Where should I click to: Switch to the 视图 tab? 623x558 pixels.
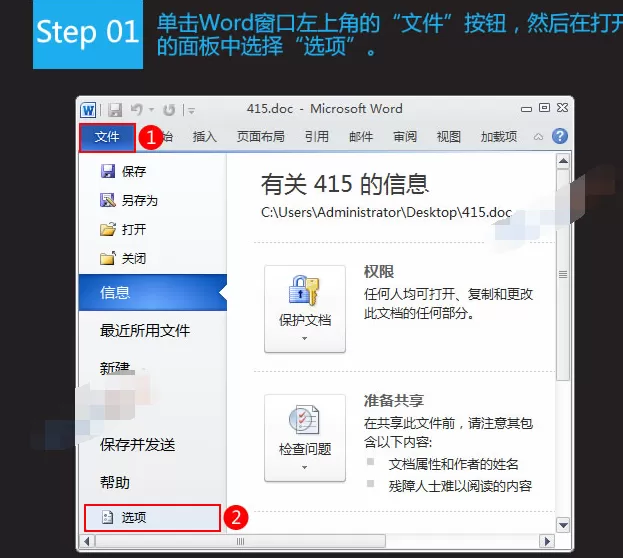[449, 137]
